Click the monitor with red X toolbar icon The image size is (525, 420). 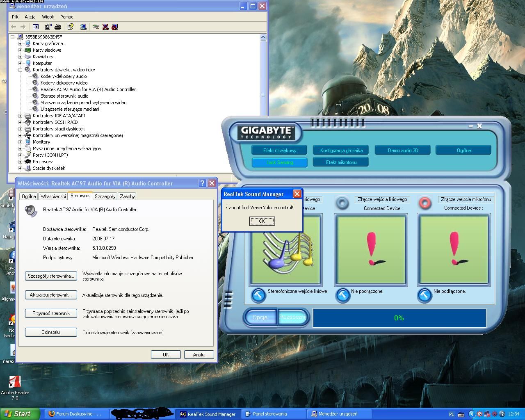point(105,27)
